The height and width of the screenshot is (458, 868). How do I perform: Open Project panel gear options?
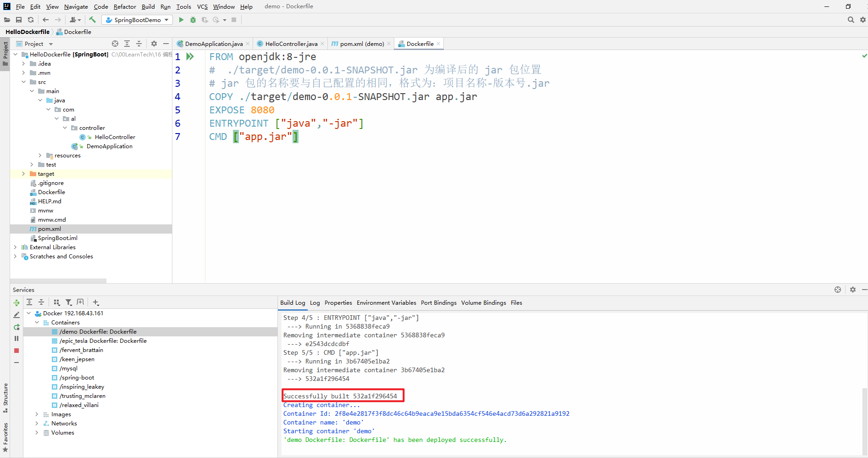pos(154,44)
